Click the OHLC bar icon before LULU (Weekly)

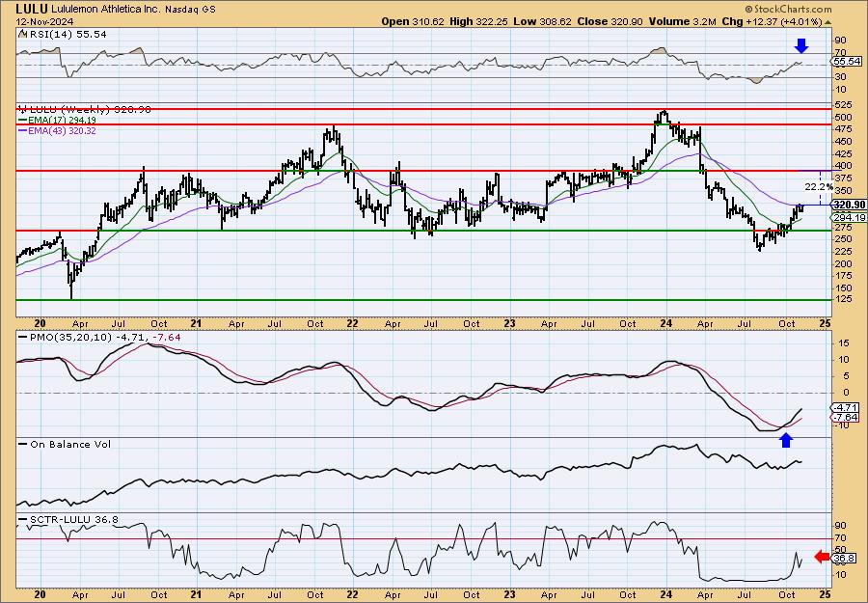(21, 109)
